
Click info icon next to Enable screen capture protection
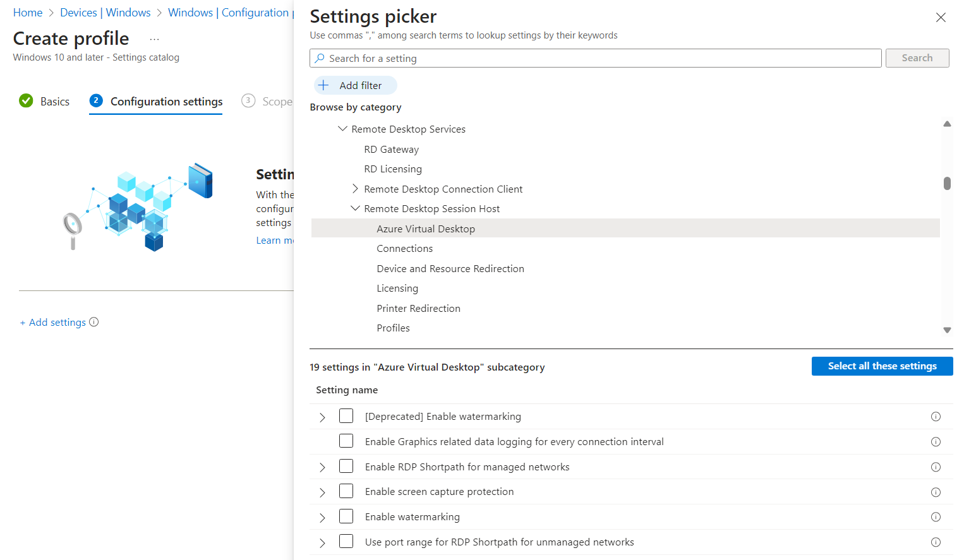coord(936,491)
